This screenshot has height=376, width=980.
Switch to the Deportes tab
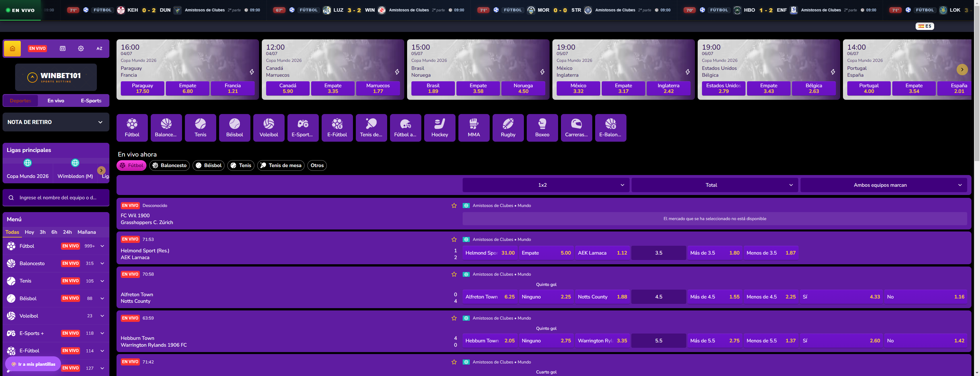21,101
